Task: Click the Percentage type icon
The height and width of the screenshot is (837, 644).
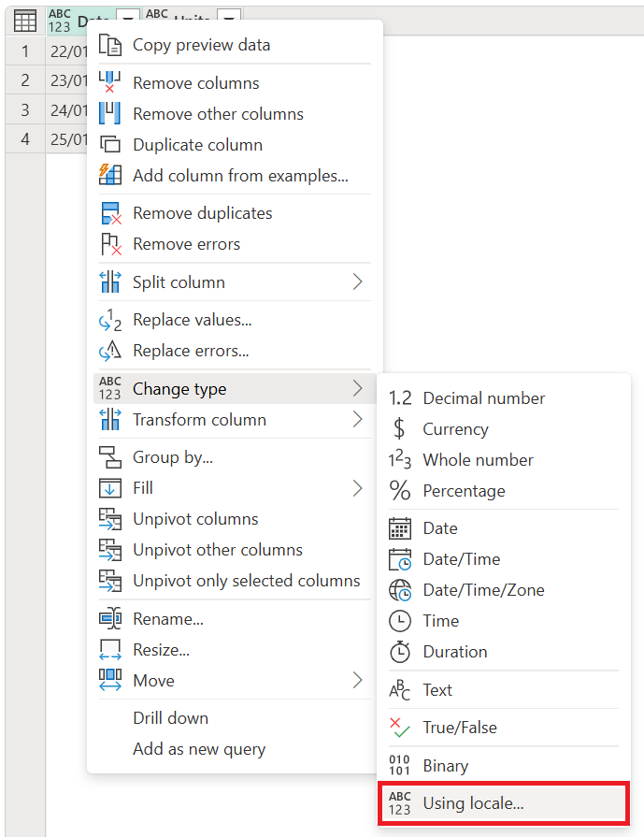Action: (400, 490)
